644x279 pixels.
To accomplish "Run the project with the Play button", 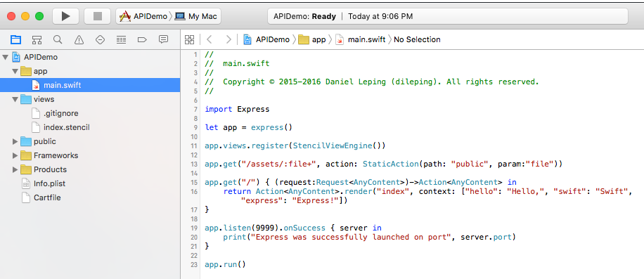I will (x=65, y=16).
